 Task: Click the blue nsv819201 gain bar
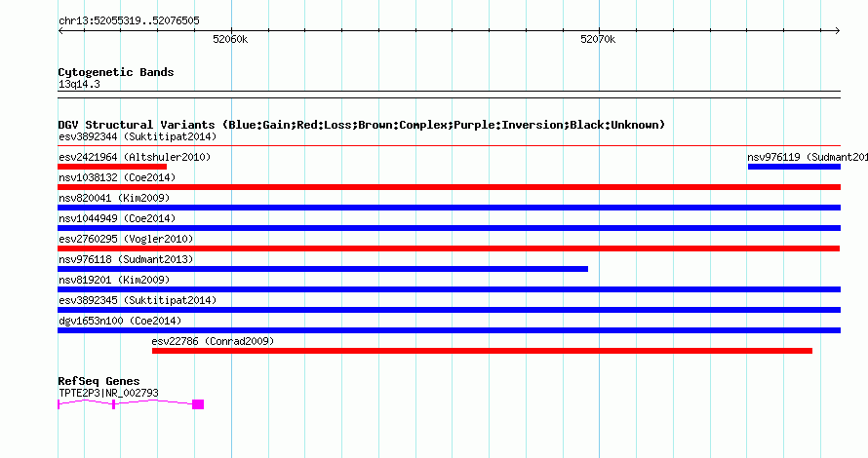point(449,289)
